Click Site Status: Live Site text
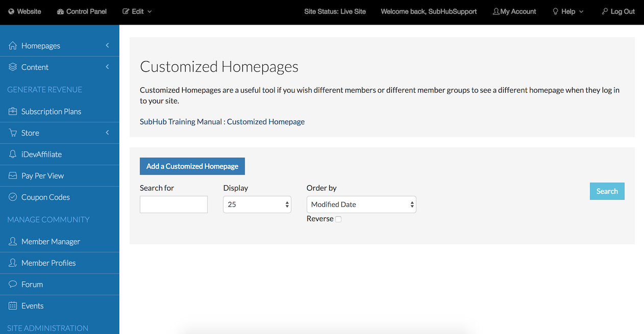Screen dimensions: 644x334 [335, 11]
